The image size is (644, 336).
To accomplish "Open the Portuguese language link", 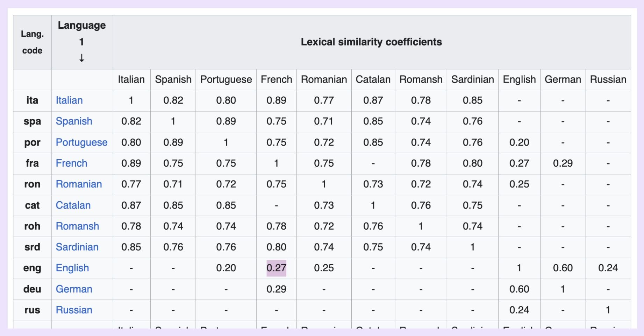I will pyautogui.click(x=81, y=142).
